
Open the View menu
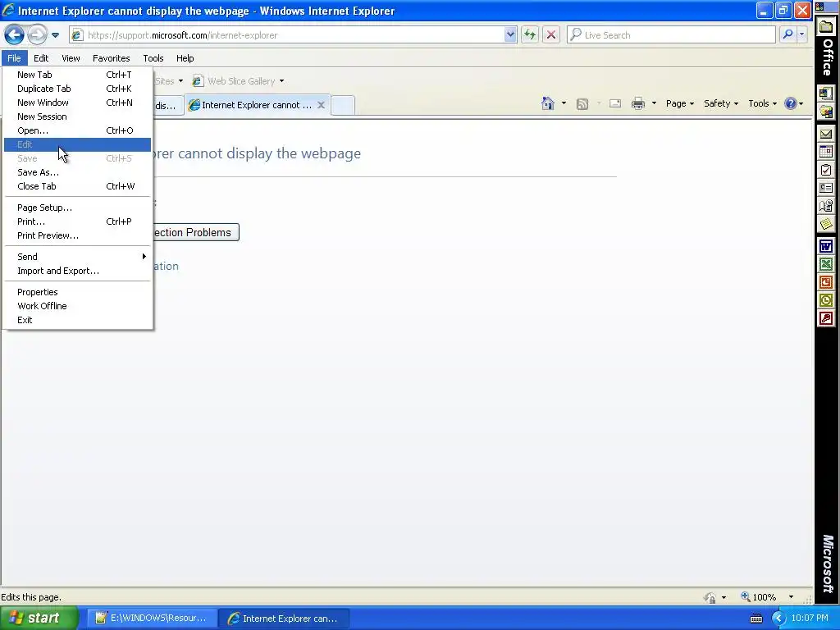tap(71, 58)
